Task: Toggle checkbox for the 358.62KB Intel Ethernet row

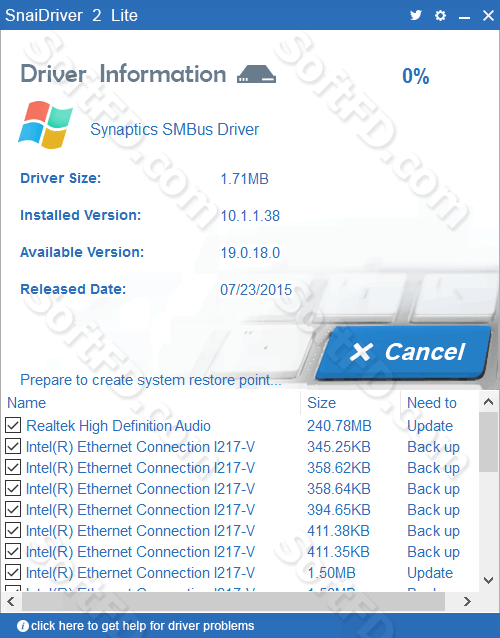Action: pyautogui.click(x=13, y=468)
